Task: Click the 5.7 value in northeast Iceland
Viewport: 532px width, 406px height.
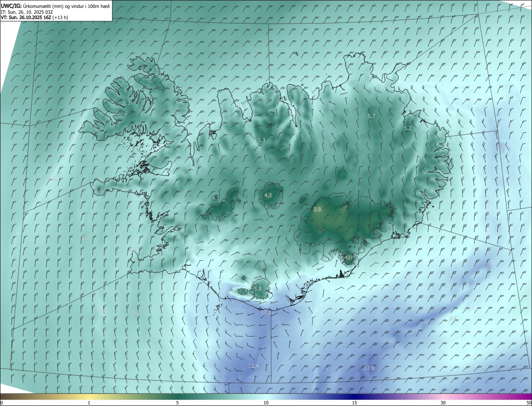Action: click(x=372, y=116)
